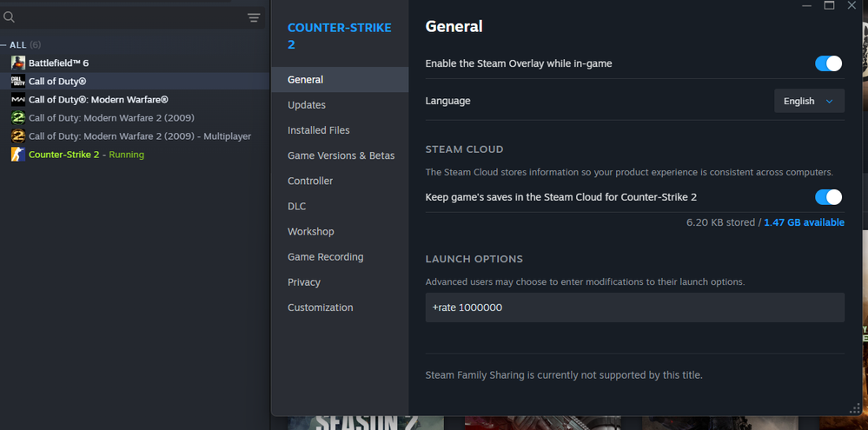Go to the Installed Files tab

tap(340, 130)
